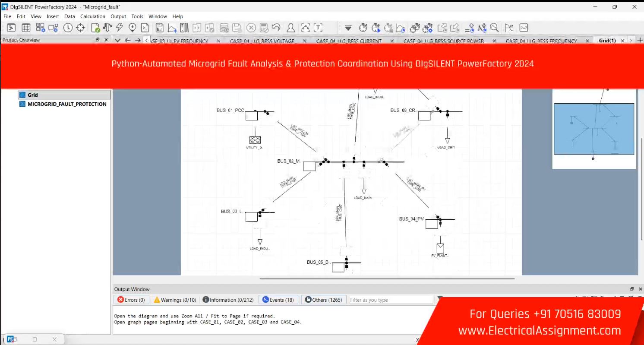Undock the Output Window panel

631,289
